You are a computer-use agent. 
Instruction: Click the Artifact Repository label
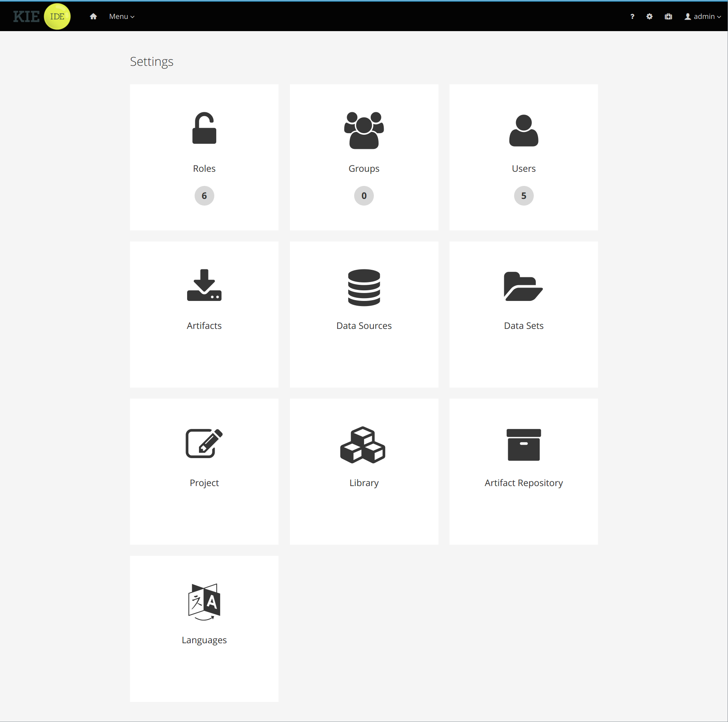click(524, 483)
